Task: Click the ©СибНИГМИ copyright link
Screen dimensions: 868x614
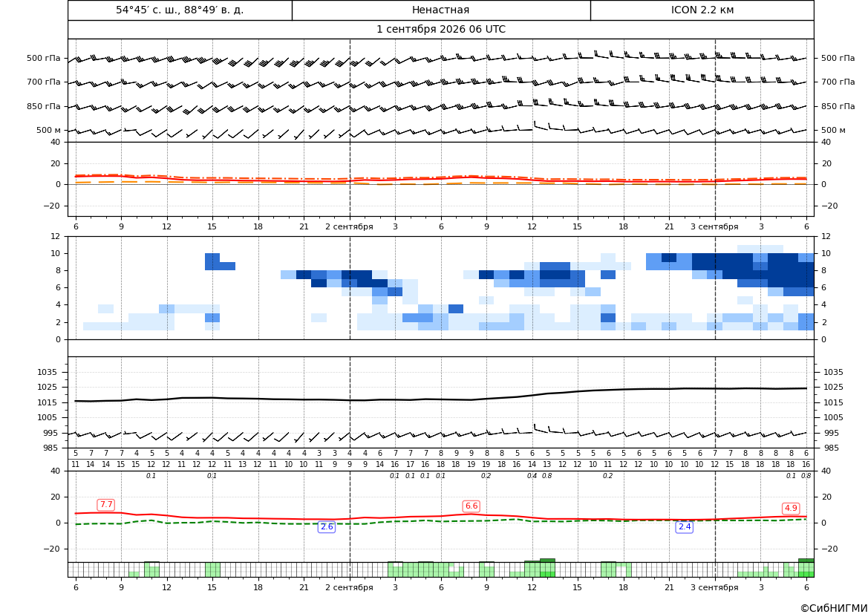Action: click(x=834, y=608)
